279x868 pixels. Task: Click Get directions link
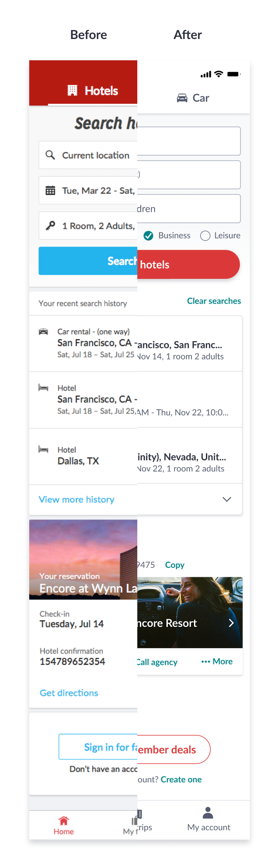(x=69, y=693)
